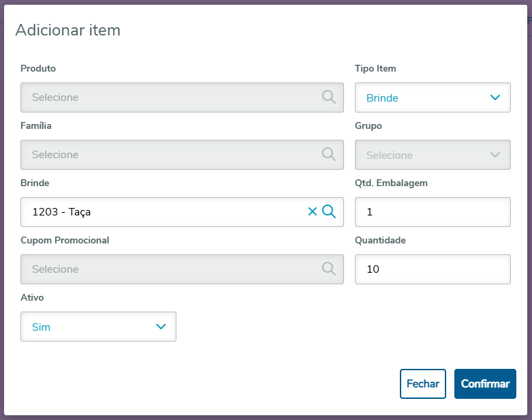The image size is (532, 420).
Task: Click the Brinde field text 1203 - Taça
Action: point(62,212)
